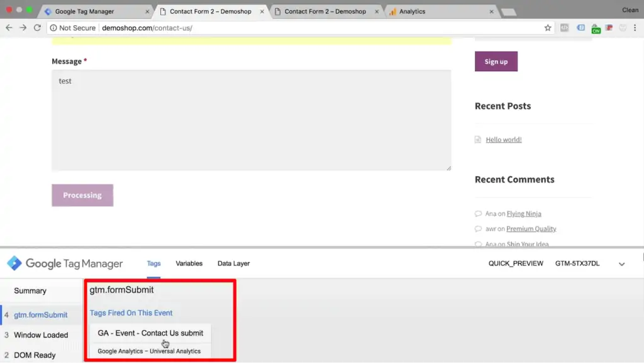Screen dimensions: 644x363
Task: Reload the demoshop contact page
Action: (x=38, y=28)
